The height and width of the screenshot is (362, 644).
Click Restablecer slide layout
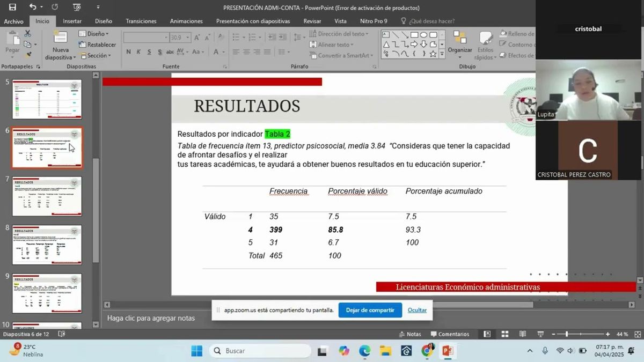tap(98, 45)
